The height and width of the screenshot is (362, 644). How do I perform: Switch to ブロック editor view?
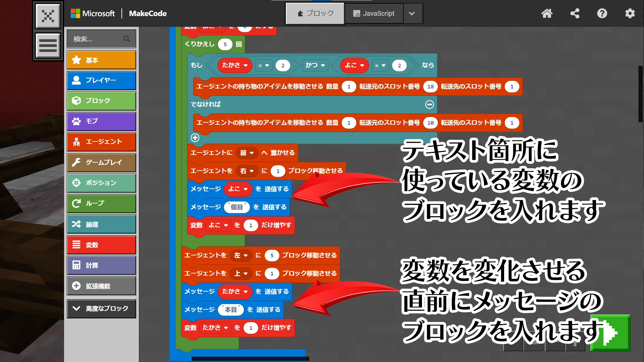tap(315, 13)
